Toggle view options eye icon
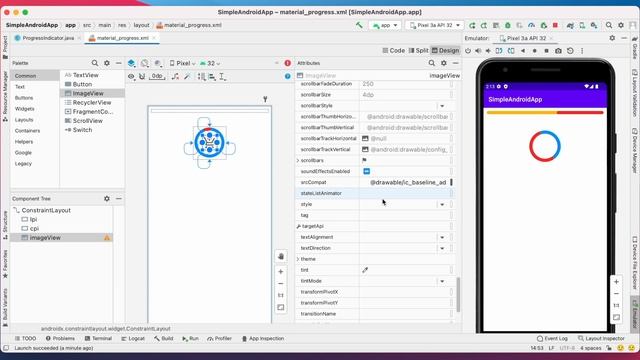The height and width of the screenshot is (360, 640). [131, 76]
